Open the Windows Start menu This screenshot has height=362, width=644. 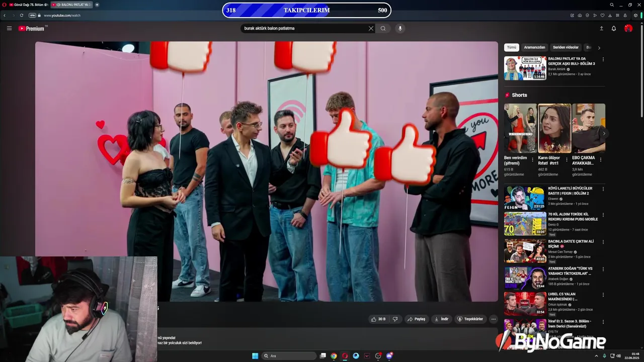[x=255, y=355]
